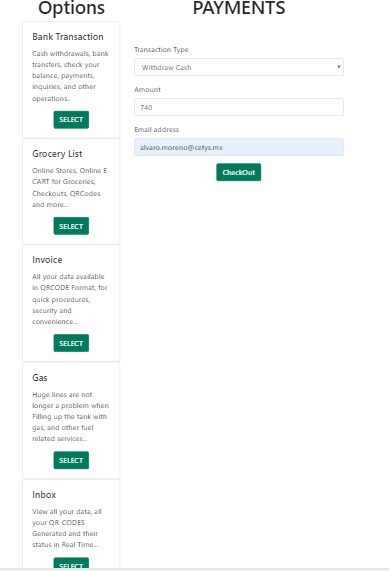Screen dimensions: 389x571
Task: Click the Gas card title
Action: (40, 378)
